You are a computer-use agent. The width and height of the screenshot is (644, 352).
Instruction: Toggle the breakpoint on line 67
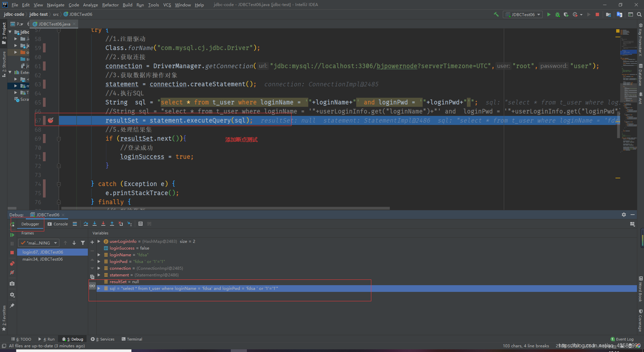[51, 120]
